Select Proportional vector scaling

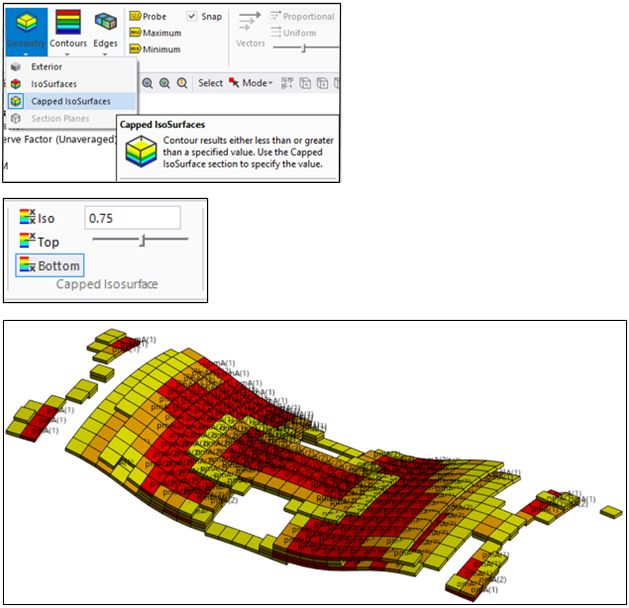[x=302, y=16]
